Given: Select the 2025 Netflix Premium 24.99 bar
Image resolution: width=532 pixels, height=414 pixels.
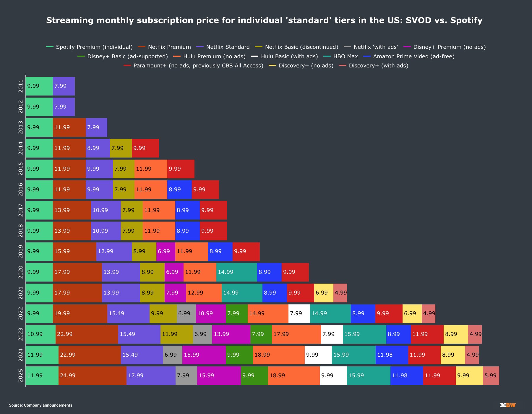Looking at the screenshot, I should pyautogui.click(x=93, y=376).
